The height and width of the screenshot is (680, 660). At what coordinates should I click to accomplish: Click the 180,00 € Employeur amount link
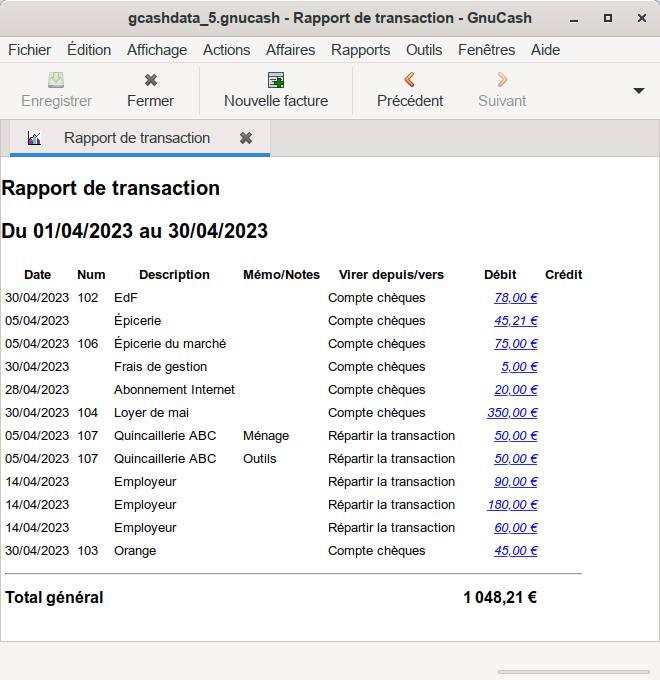(512, 505)
